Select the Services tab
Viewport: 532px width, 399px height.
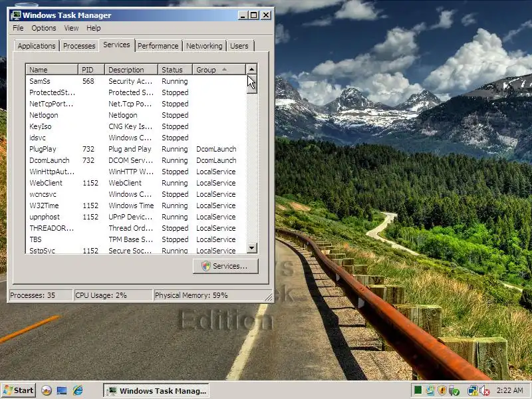[116, 45]
